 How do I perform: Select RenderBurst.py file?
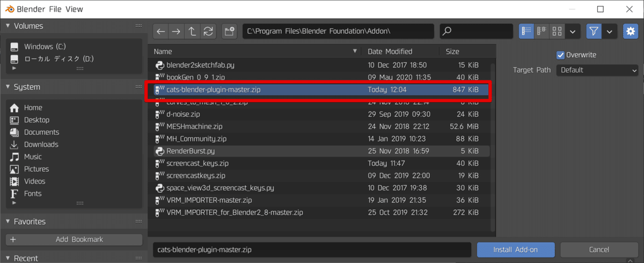(x=319, y=151)
